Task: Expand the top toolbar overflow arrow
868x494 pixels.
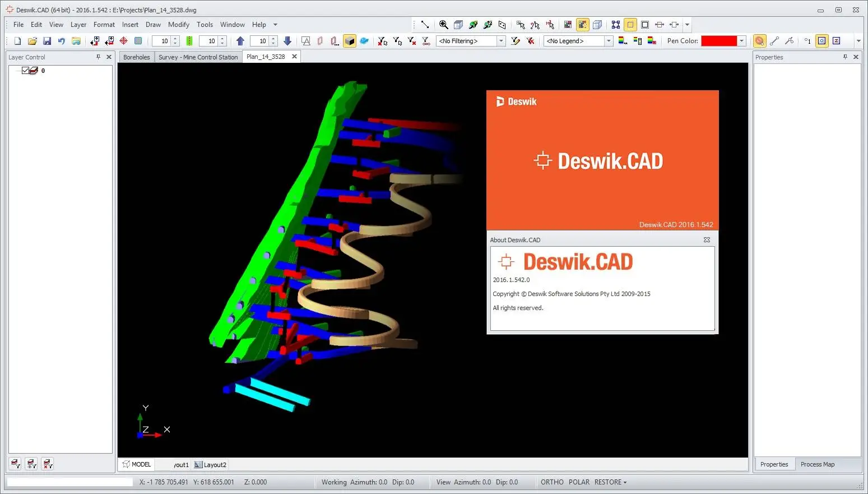Action: (687, 25)
